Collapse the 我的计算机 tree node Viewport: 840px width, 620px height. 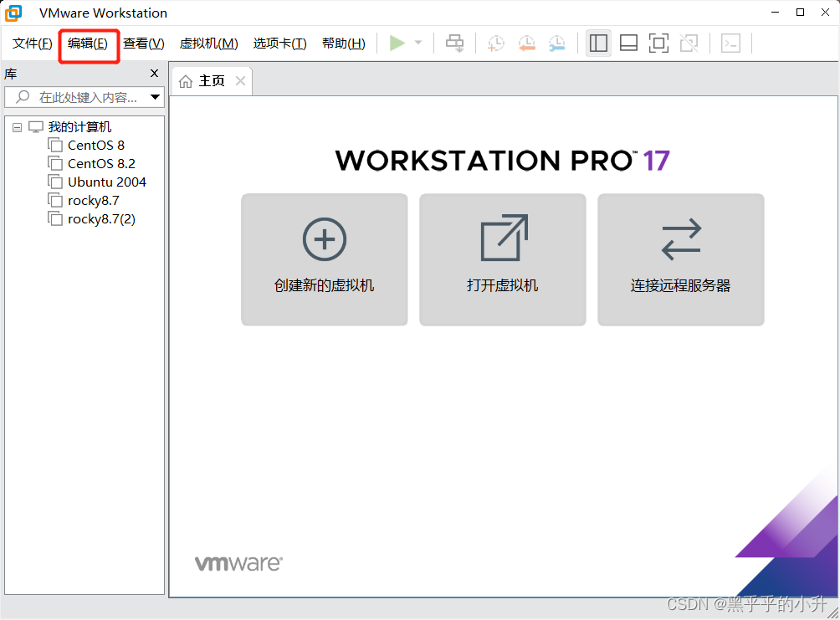pyautogui.click(x=17, y=127)
